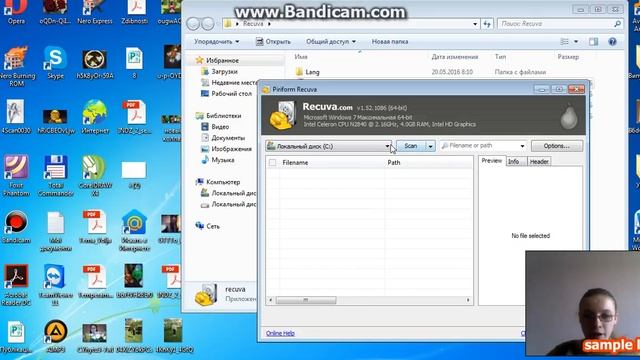
Task: Open the Internet (Интернет) desktop shortcut
Action: (95, 117)
